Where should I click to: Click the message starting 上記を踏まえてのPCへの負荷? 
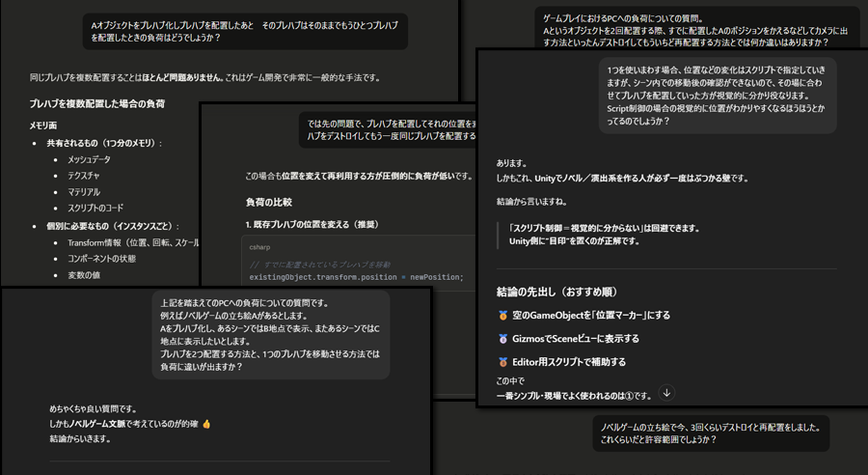[x=270, y=334]
